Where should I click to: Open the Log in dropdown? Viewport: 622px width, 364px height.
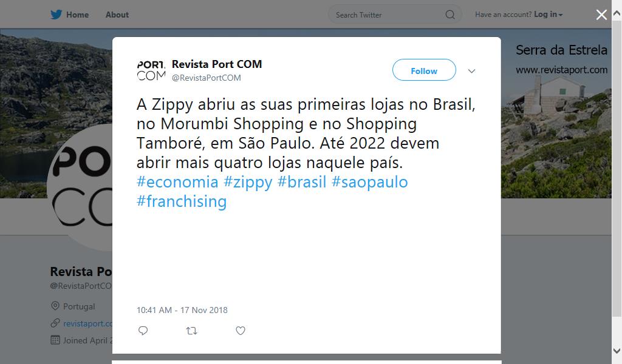pyautogui.click(x=549, y=15)
